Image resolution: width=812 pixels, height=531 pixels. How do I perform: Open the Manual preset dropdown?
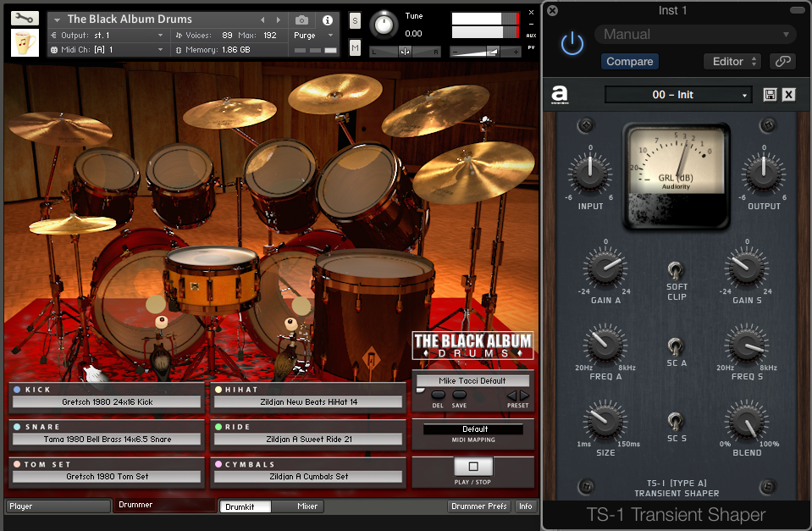(695, 35)
